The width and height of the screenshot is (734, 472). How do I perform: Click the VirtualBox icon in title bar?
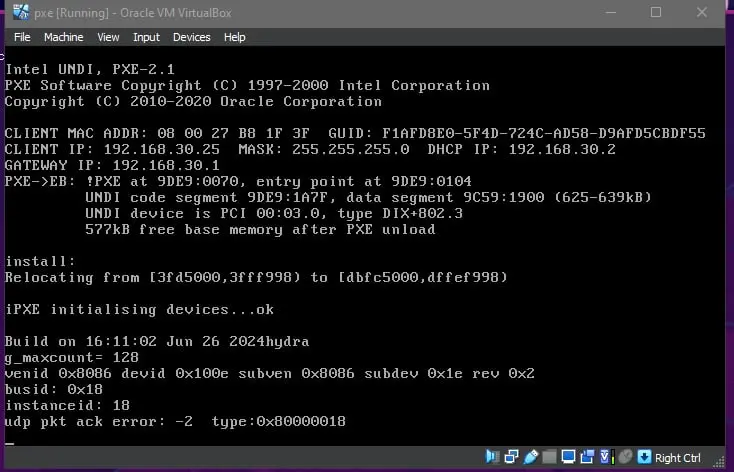(21, 12)
